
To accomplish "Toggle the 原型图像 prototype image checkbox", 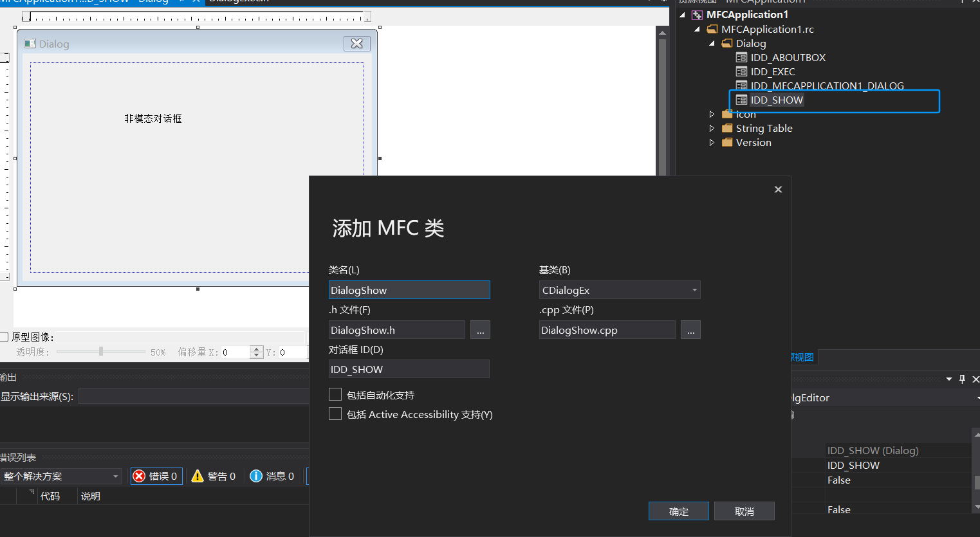I will (x=4, y=337).
